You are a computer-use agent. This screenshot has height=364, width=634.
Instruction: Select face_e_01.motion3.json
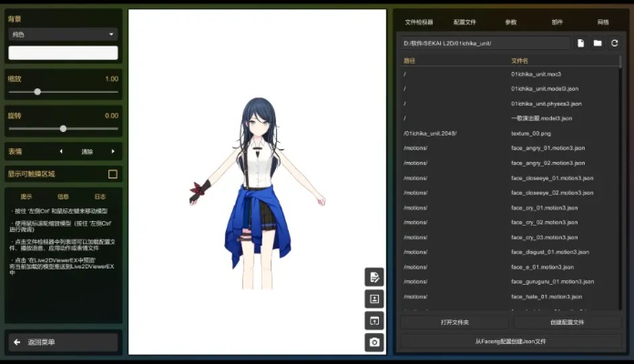pyautogui.click(x=542, y=267)
